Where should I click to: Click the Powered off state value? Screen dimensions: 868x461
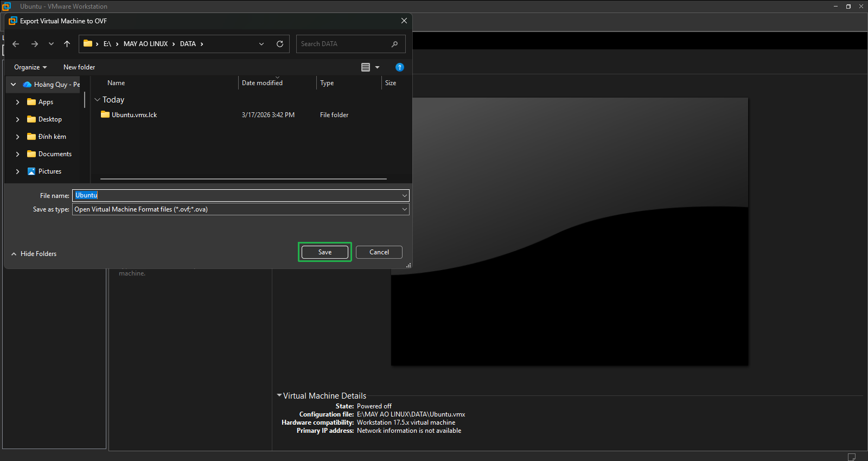374,406
